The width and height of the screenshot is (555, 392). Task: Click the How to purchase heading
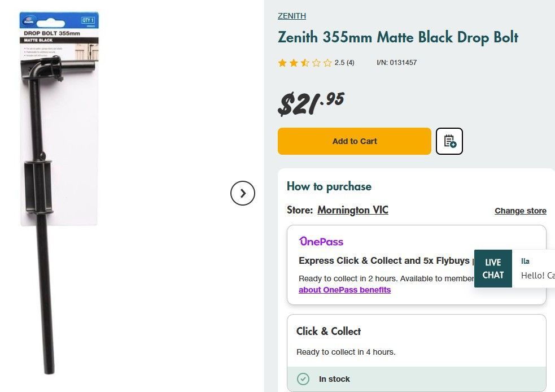(329, 186)
